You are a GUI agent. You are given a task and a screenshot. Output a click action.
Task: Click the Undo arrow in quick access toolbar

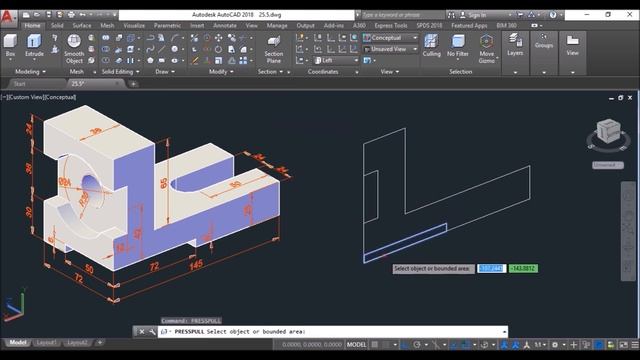click(x=83, y=15)
